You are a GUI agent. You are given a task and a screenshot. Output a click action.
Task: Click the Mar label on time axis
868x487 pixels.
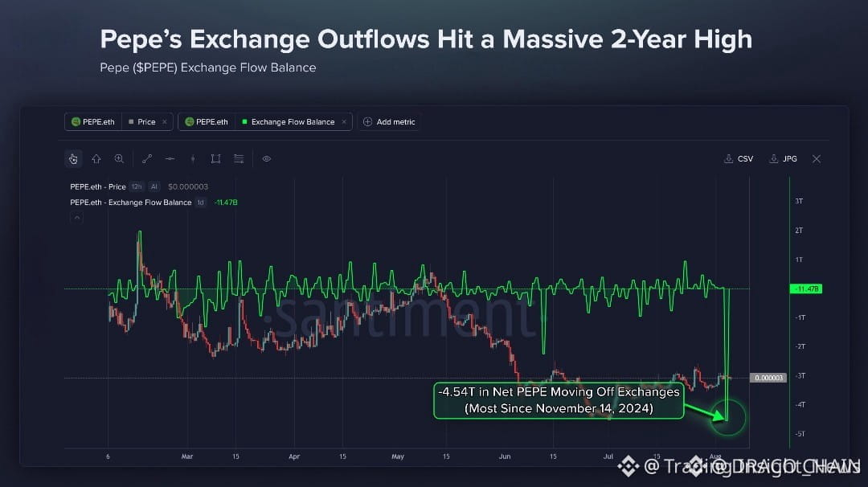pyautogui.click(x=187, y=456)
